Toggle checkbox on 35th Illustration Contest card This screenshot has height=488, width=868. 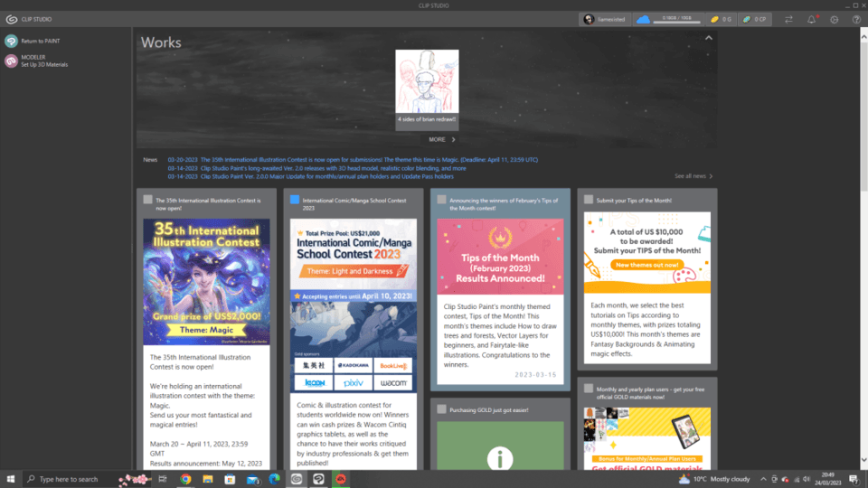point(147,200)
